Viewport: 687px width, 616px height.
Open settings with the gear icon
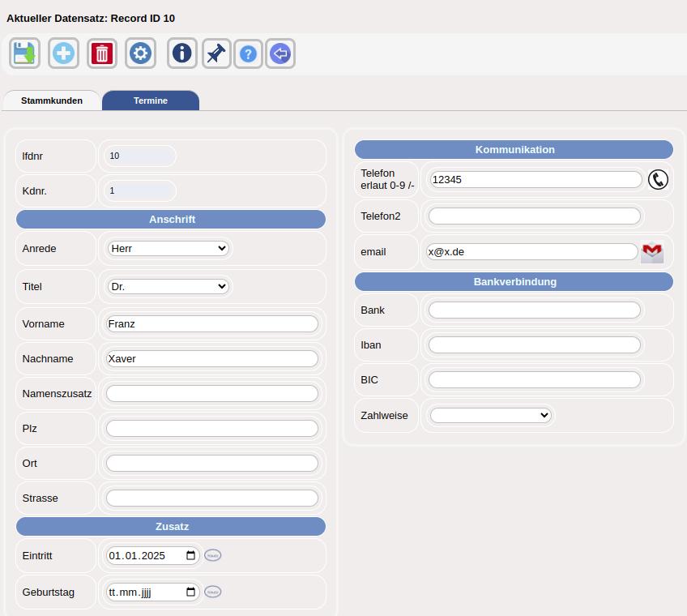[141, 53]
